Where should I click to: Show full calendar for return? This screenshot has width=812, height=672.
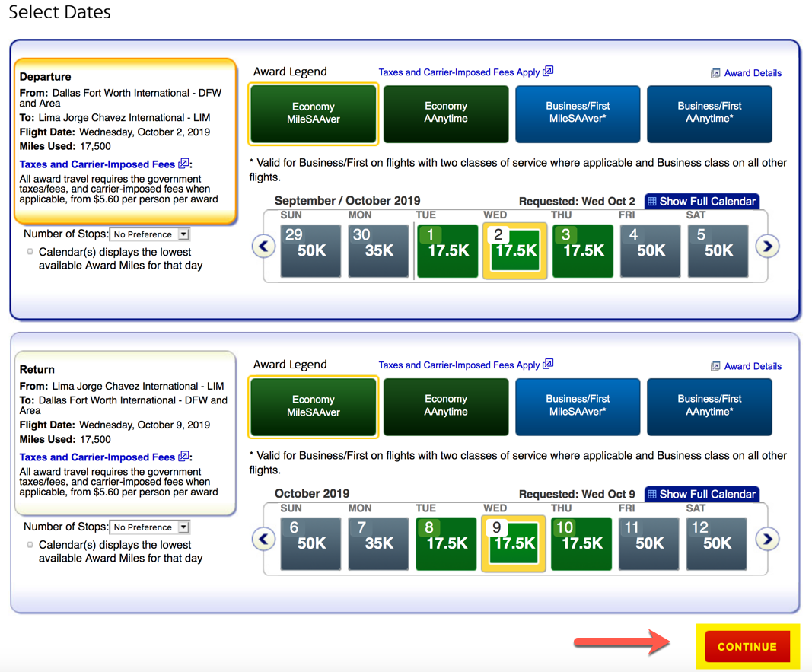[702, 495]
